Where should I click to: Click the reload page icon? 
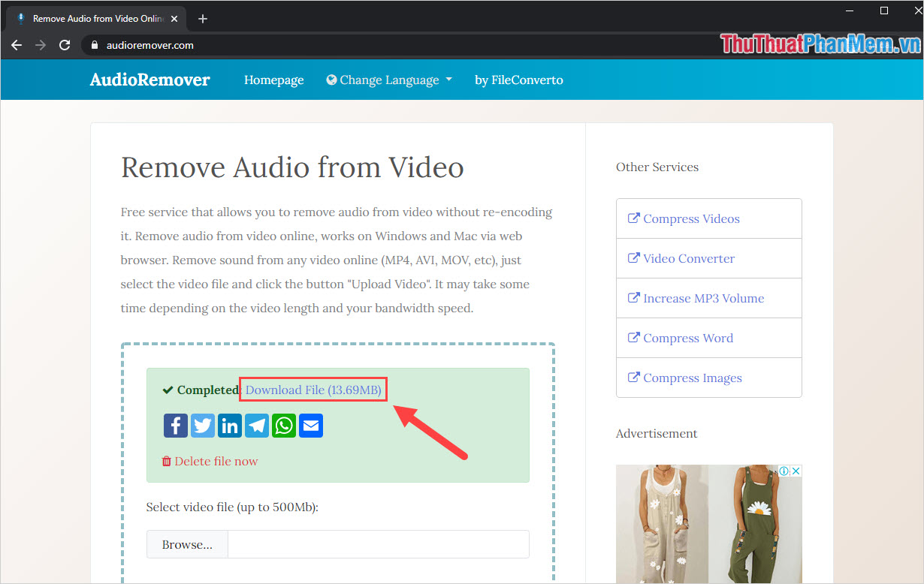click(x=65, y=44)
